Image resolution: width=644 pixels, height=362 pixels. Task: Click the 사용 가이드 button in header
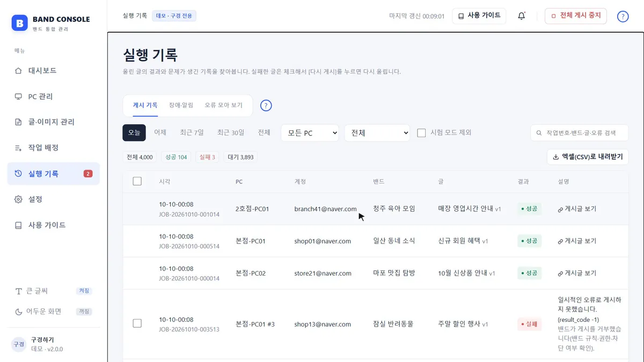point(479,16)
